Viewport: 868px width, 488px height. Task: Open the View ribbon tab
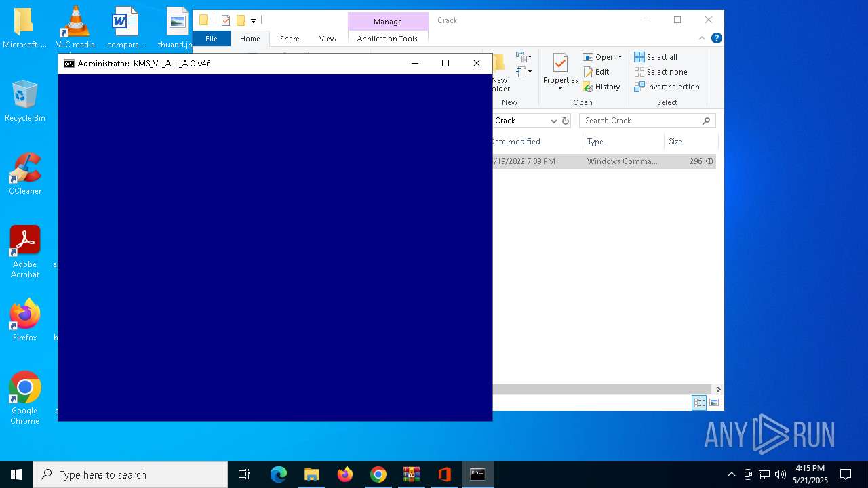tap(328, 39)
